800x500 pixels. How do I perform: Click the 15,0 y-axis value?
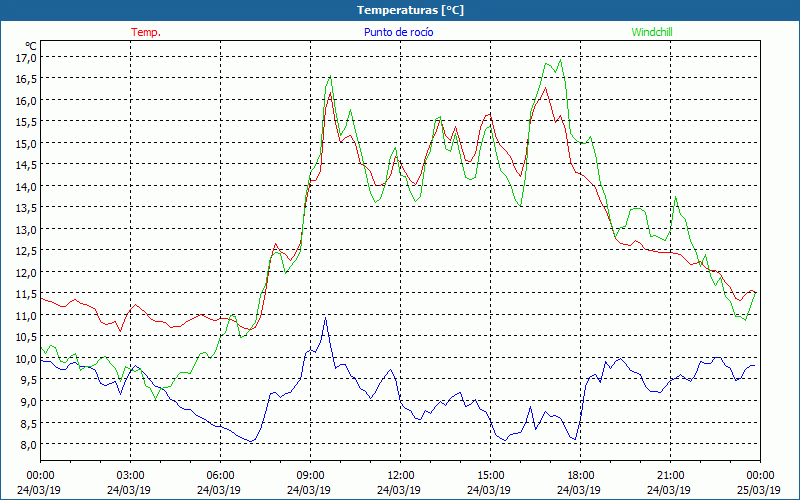point(26,143)
